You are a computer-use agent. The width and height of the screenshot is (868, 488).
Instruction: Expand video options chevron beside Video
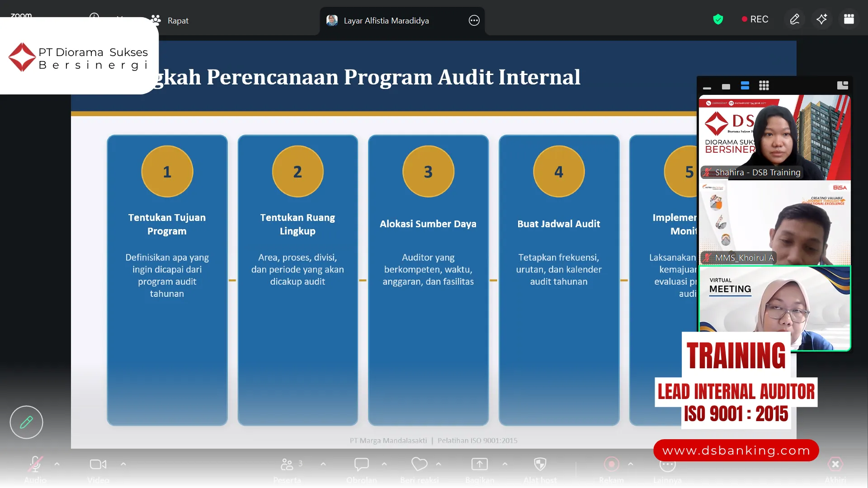tap(123, 464)
